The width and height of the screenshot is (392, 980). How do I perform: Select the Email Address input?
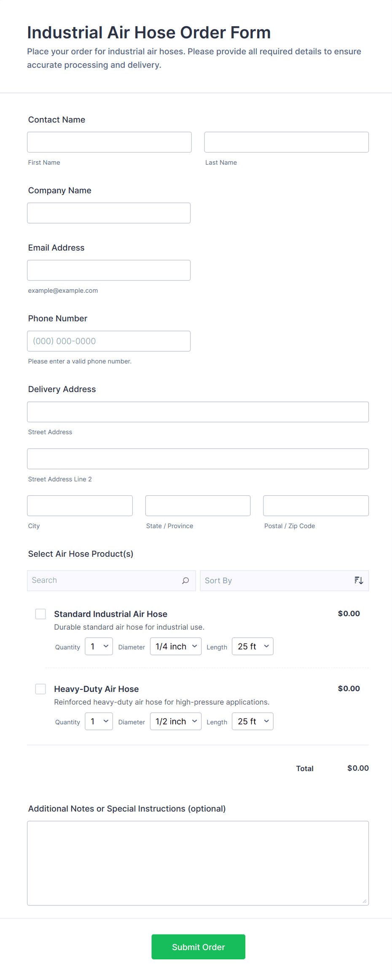tap(109, 270)
